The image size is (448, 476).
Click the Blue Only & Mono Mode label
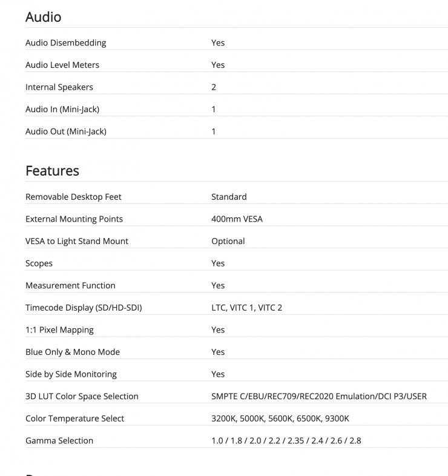tap(73, 352)
